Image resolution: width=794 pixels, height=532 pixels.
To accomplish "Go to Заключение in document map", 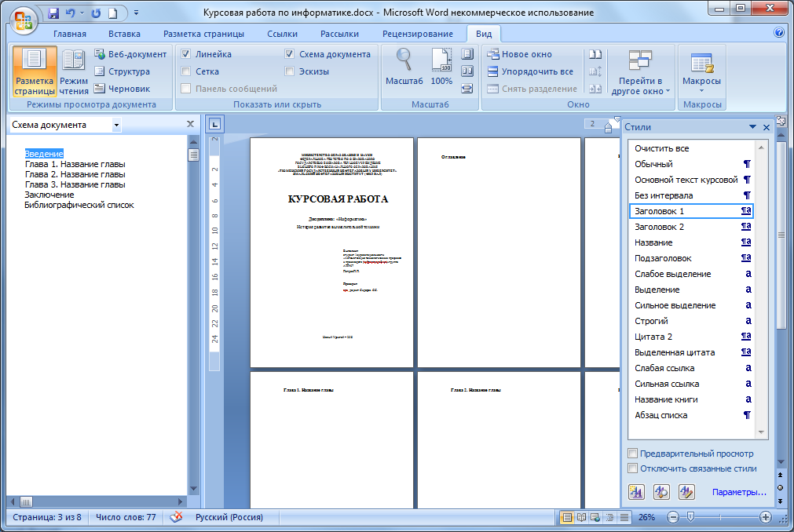I will [49, 195].
